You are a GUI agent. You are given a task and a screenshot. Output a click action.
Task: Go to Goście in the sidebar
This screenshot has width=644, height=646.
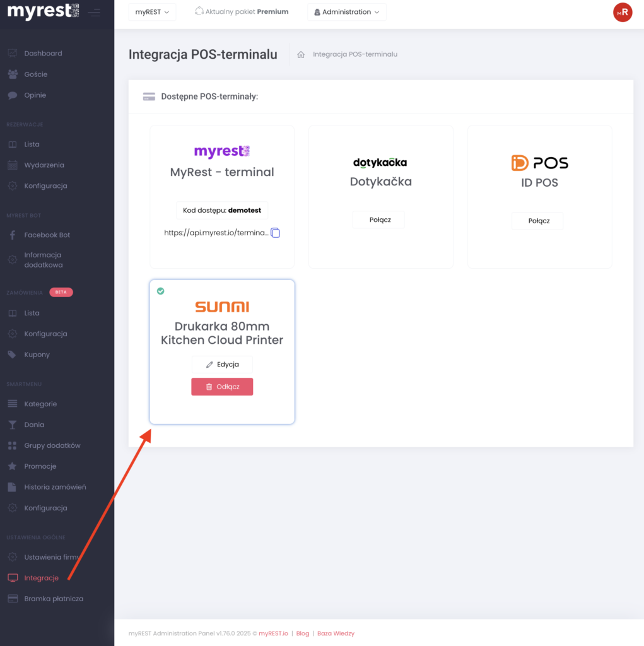click(35, 74)
